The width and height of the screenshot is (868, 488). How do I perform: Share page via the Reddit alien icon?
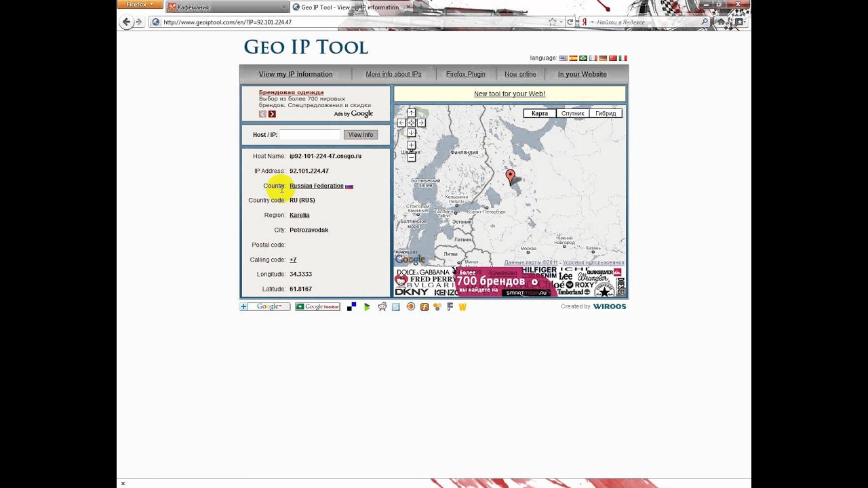(x=382, y=307)
